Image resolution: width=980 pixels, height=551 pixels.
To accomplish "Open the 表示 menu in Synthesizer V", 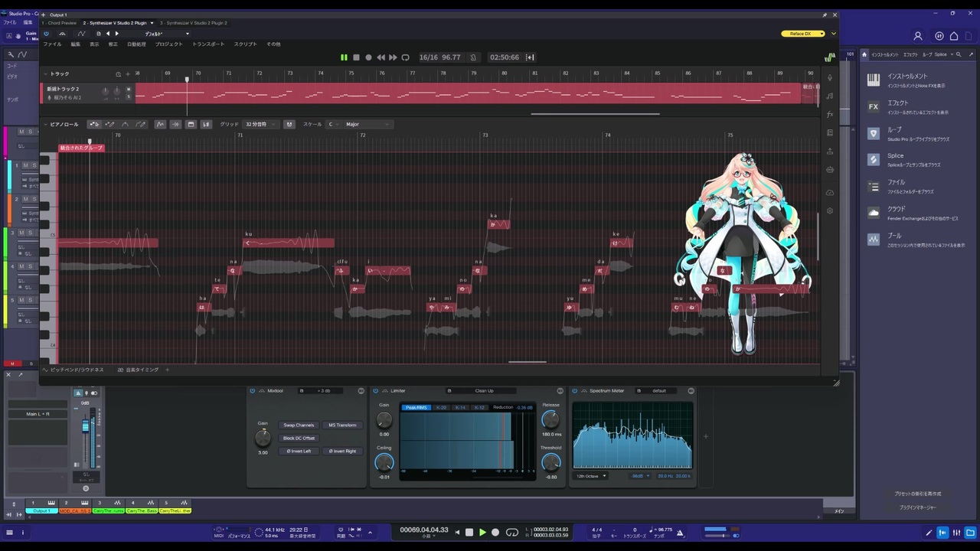I will 94,44.
